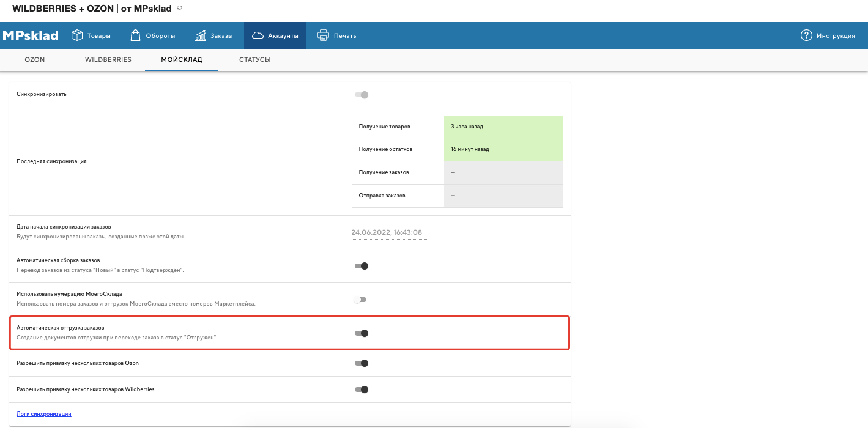The width and height of the screenshot is (868, 428).
Task: Switch to the WILDBERRIES tab
Action: (108, 60)
